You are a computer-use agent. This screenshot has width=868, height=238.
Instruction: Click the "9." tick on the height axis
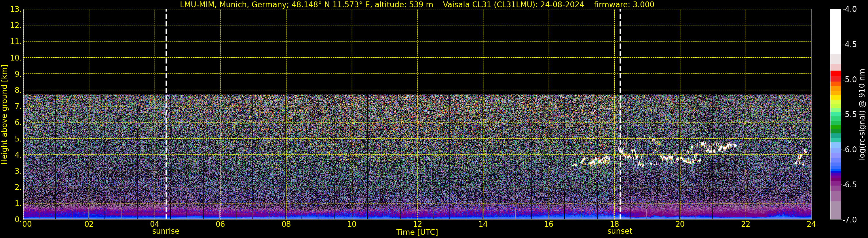pyautogui.click(x=18, y=74)
